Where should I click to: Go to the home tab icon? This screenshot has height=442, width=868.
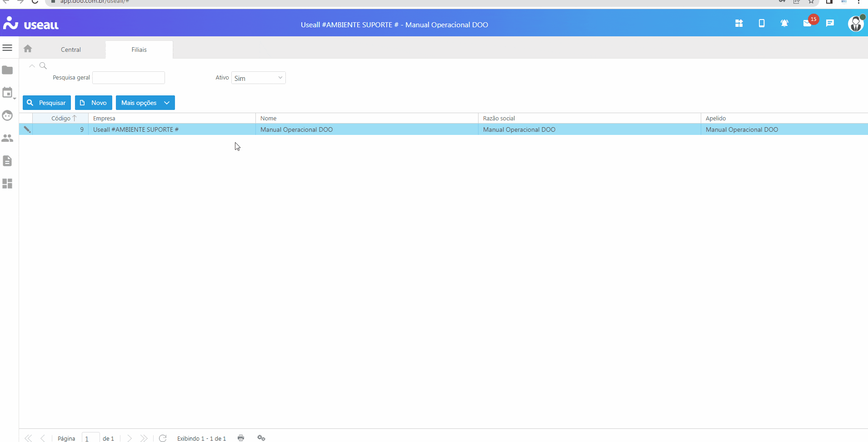(x=28, y=49)
